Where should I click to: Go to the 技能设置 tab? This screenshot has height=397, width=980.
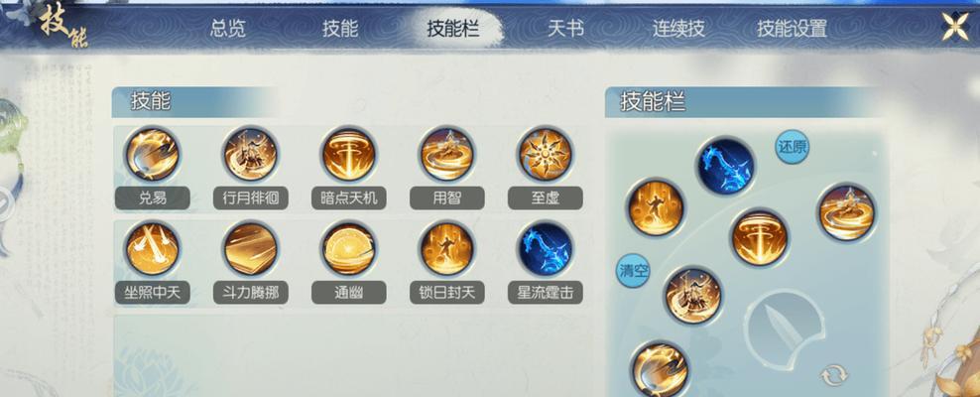792,28
